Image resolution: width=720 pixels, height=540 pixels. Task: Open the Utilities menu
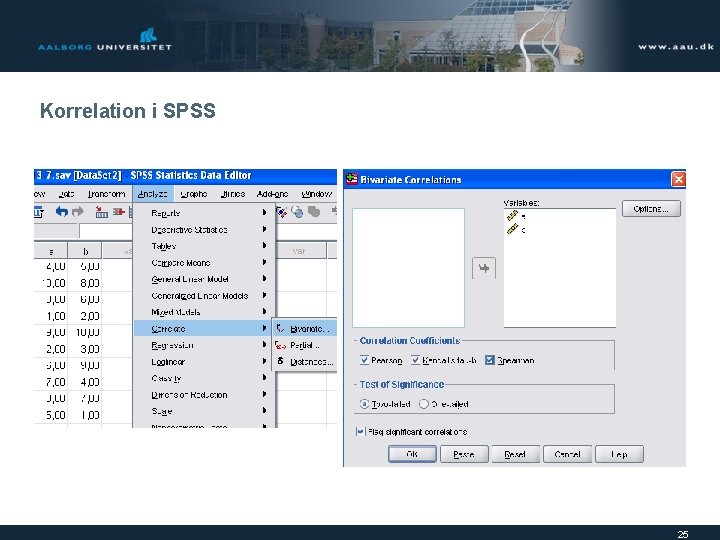(233, 194)
